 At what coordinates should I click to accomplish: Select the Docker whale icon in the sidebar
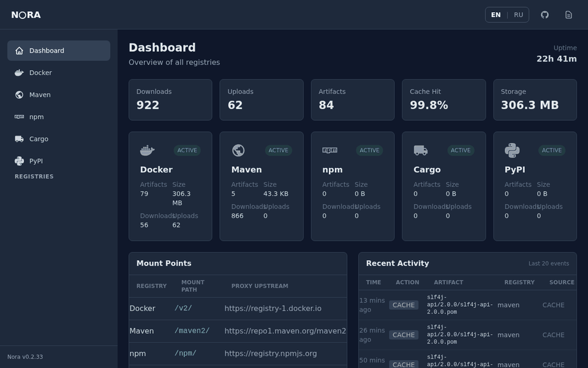20,72
